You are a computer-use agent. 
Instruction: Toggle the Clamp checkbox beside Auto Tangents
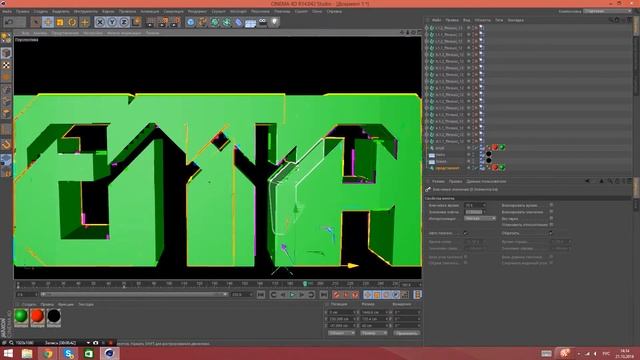pyautogui.click(x=551, y=233)
